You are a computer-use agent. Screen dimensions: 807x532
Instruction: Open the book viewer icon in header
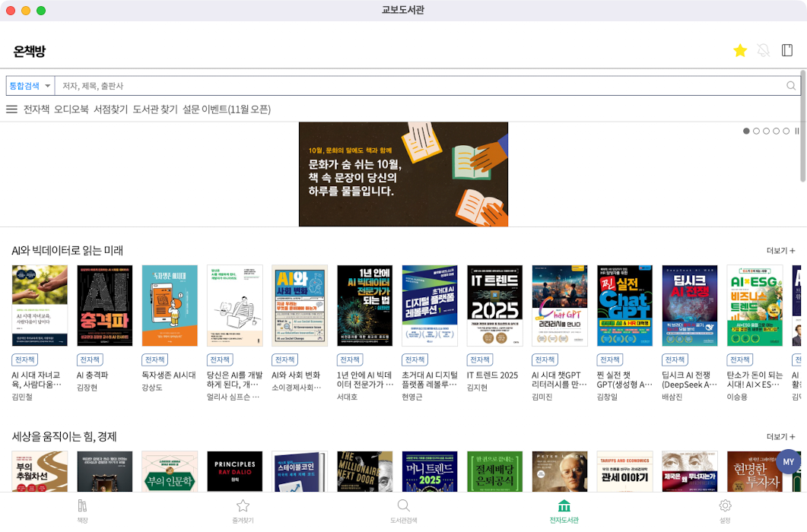pos(787,50)
